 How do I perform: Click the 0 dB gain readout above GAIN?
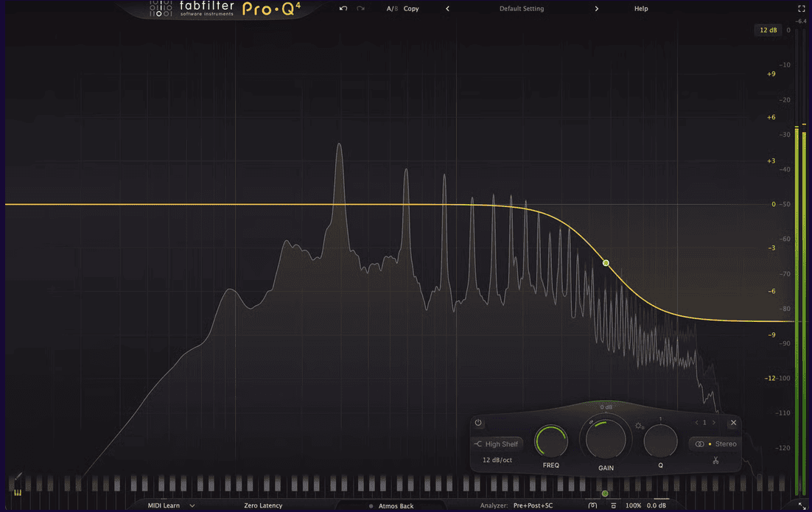click(x=606, y=407)
